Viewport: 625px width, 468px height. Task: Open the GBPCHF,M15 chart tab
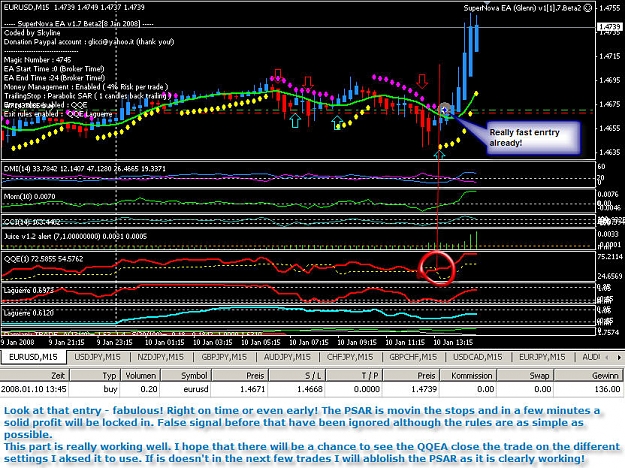tap(413, 357)
